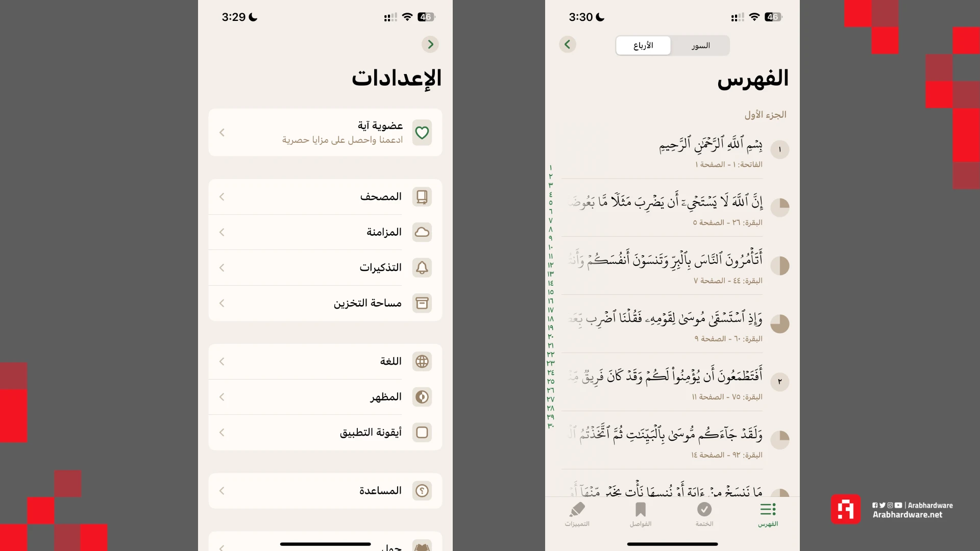
Task: Tap the appearance icon for المظهر
Action: (x=422, y=397)
